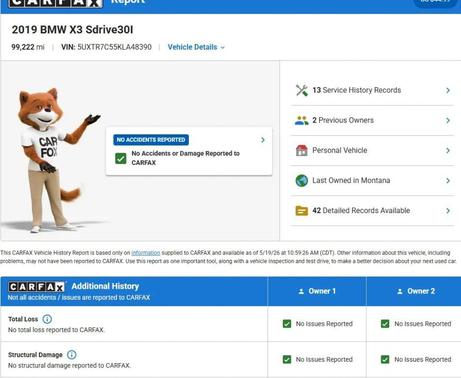The width and height of the screenshot is (461, 378).
Task: Click Owner 2 Structural Damage 'No Issues Reported'
Action: tap(423, 359)
